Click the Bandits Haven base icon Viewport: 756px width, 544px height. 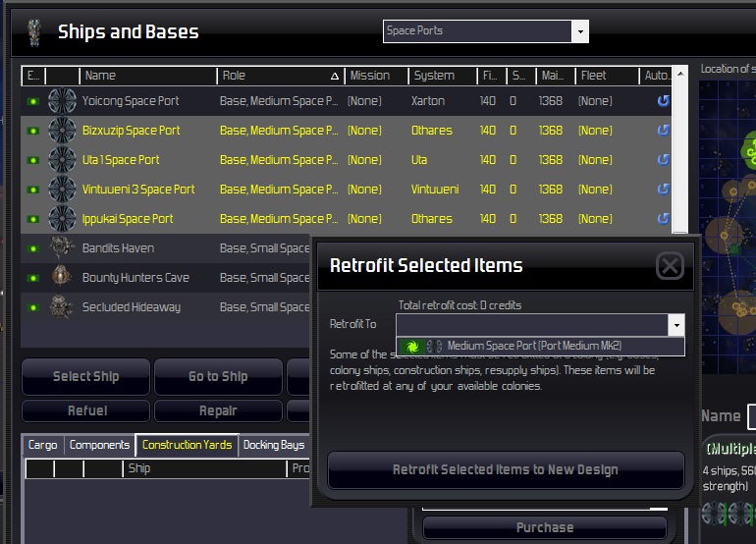(62, 247)
